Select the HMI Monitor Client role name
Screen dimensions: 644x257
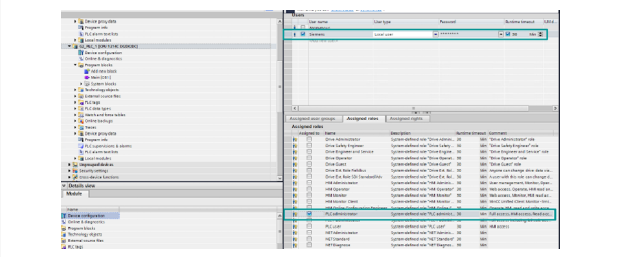click(x=341, y=202)
